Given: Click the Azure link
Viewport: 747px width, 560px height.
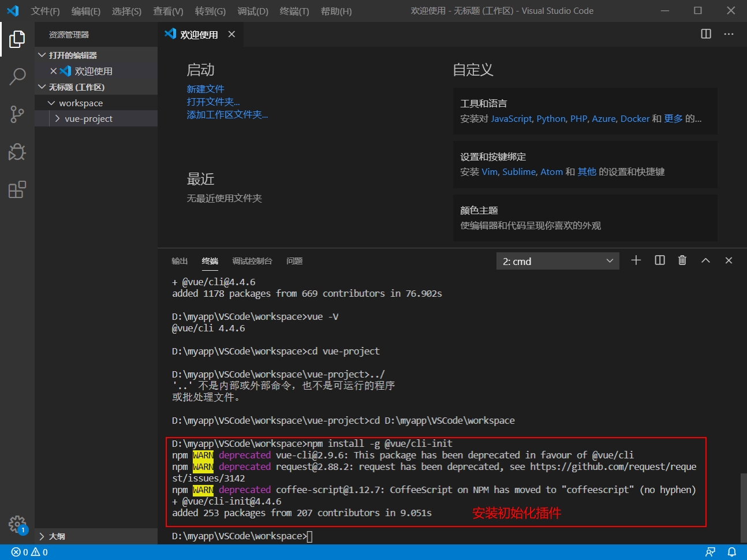Looking at the screenshot, I should [x=604, y=118].
